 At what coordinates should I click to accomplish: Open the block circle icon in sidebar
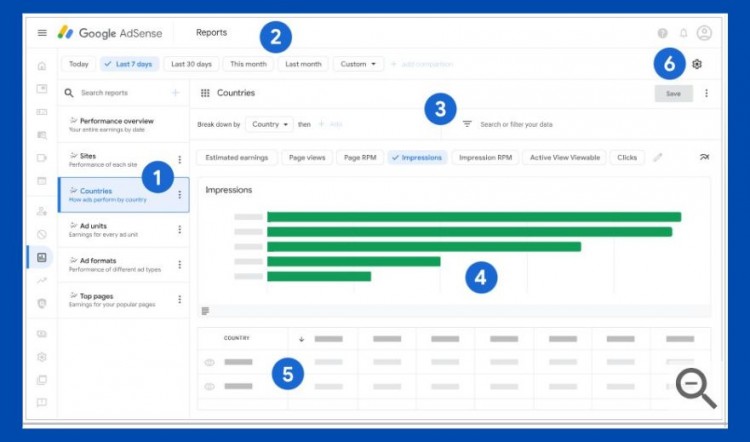pyautogui.click(x=42, y=234)
